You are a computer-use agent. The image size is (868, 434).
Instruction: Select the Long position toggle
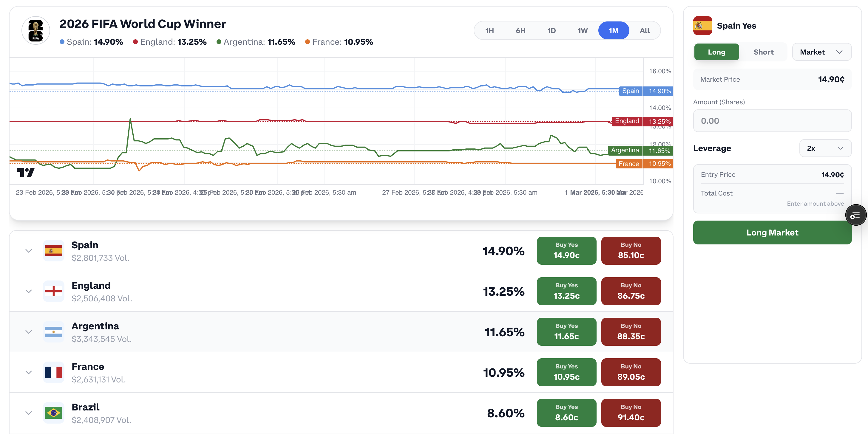click(x=716, y=52)
